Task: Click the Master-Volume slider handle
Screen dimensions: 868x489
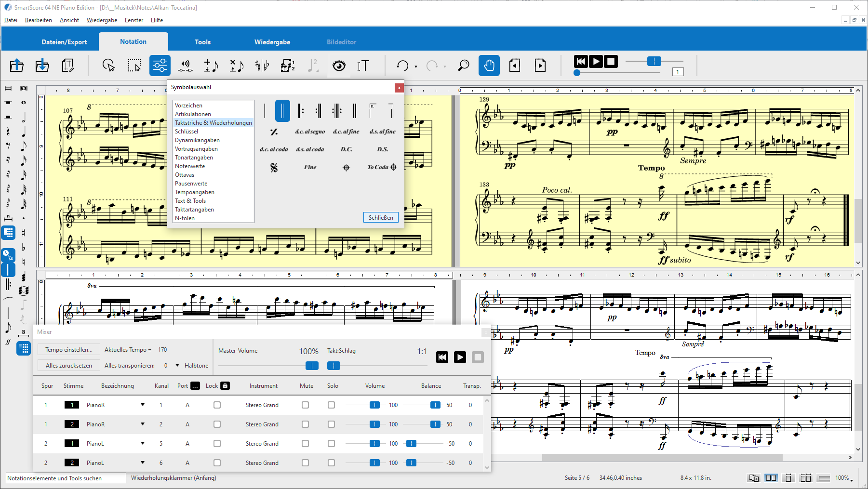Action: click(312, 366)
